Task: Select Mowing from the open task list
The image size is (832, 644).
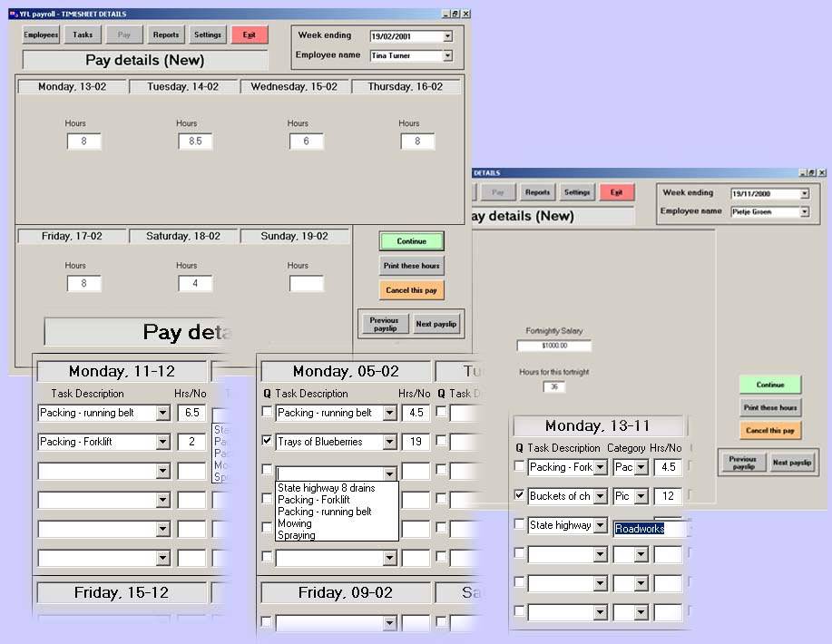Action: click(295, 523)
